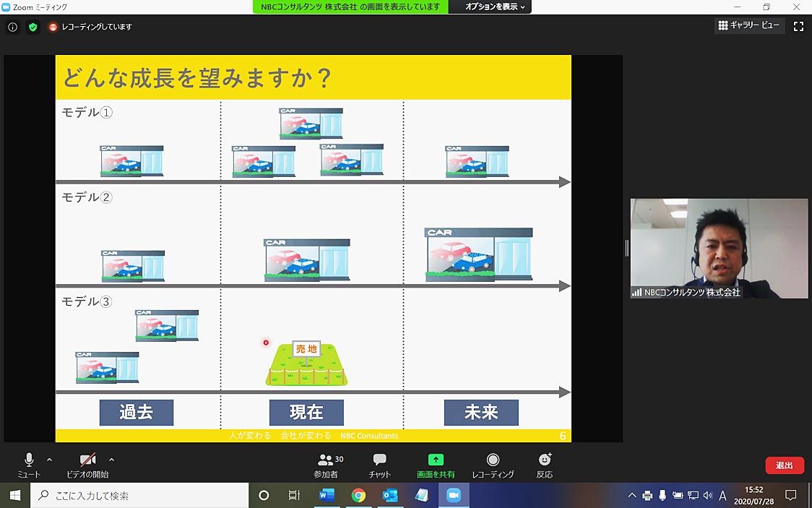Show the meeting information icon
Viewport: 812px width, 508px height.
[12, 27]
